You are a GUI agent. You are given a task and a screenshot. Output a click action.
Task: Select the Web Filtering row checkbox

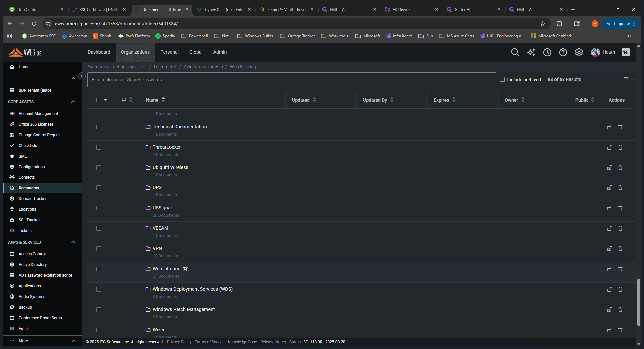tap(99, 269)
